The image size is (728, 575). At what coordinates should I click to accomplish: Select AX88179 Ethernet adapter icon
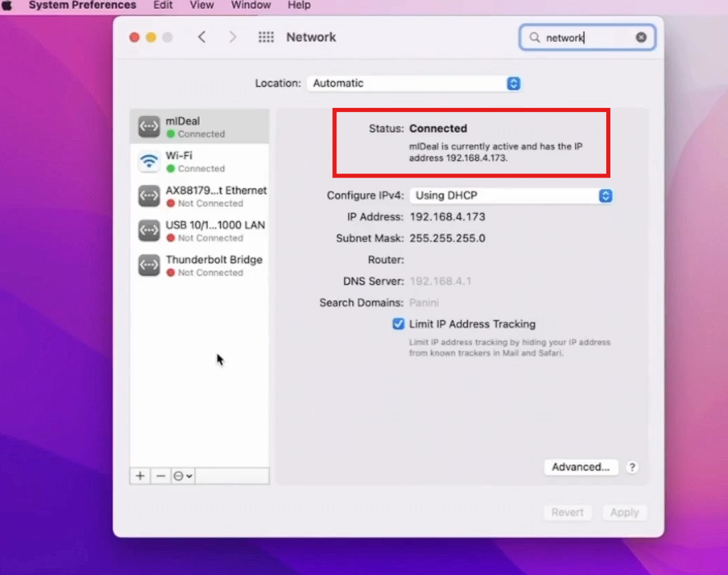pyautogui.click(x=149, y=196)
